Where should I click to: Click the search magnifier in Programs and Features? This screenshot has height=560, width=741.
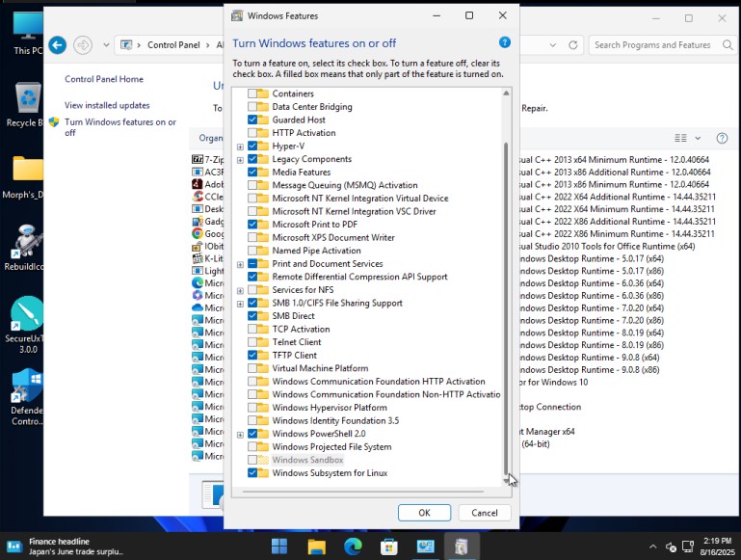coord(728,45)
